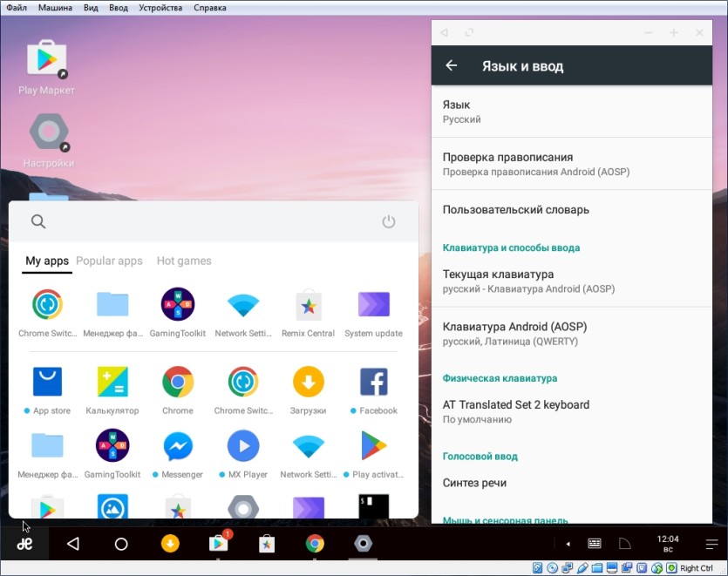This screenshot has height=576, width=728.
Task: Click Right Ctrl host key indicator
Action: [x=697, y=568]
